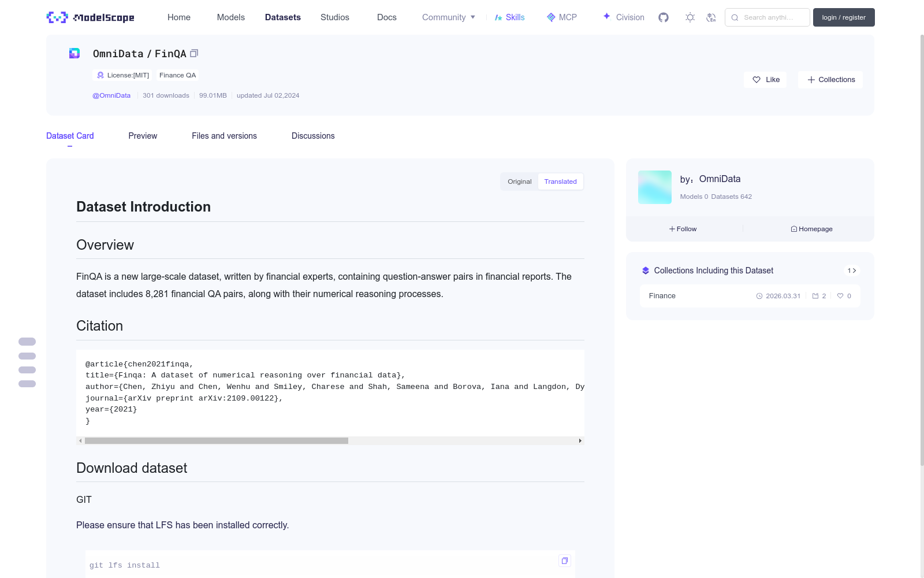This screenshot has height=578, width=924.
Task: Open the Models nav item
Action: (231, 17)
